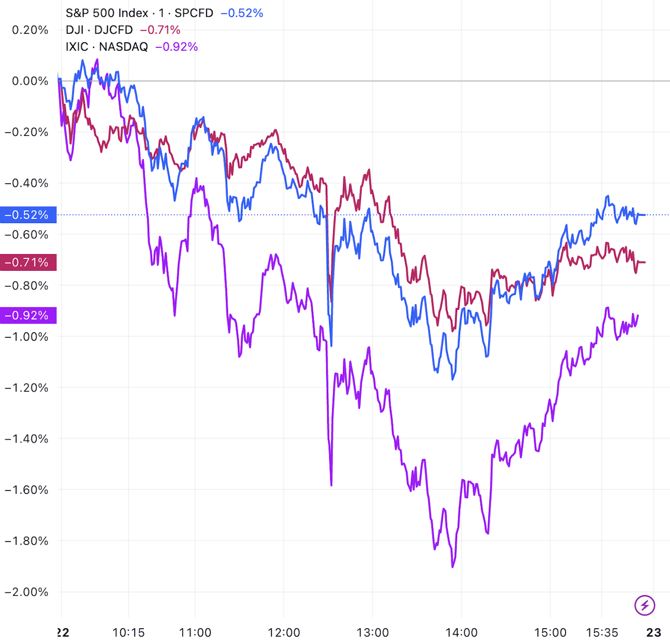Viewport: 670px width, 644px height.
Task: Click the 12:00 time axis label
Action: (x=284, y=633)
